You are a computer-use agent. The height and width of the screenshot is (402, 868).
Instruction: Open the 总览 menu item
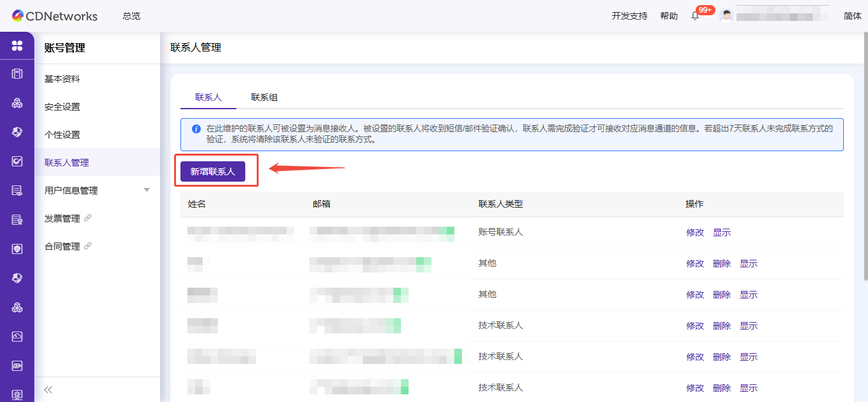click(131, 16)
